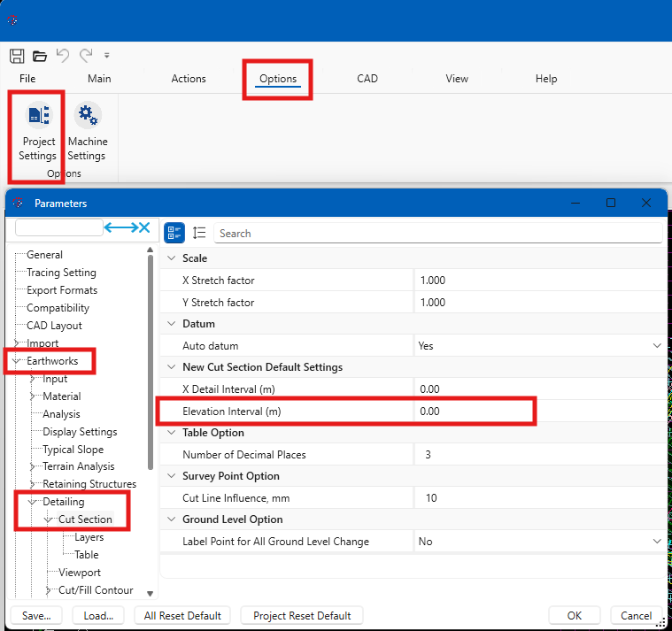Click the Search parameters field

[x=438, y=233]
